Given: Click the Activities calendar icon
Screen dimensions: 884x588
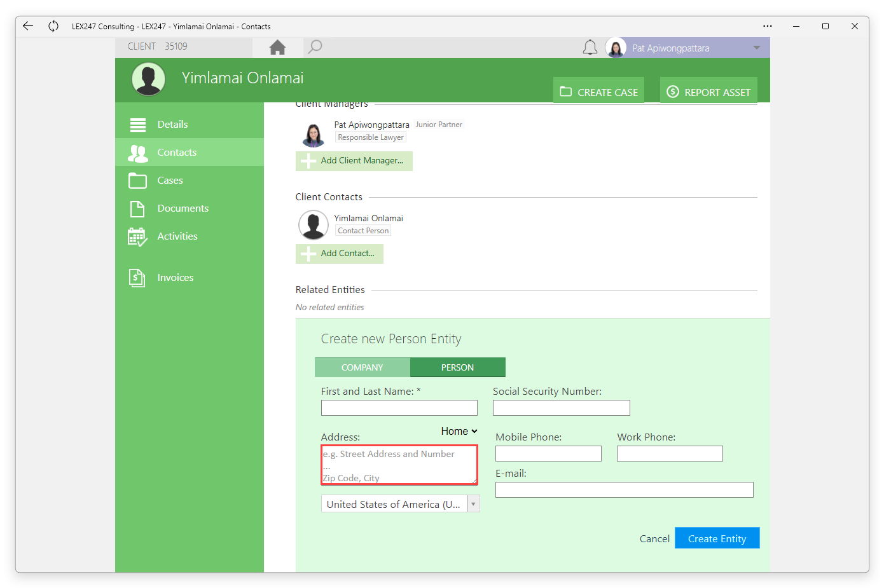Looking at the screenshot, I should coord(137,236).
